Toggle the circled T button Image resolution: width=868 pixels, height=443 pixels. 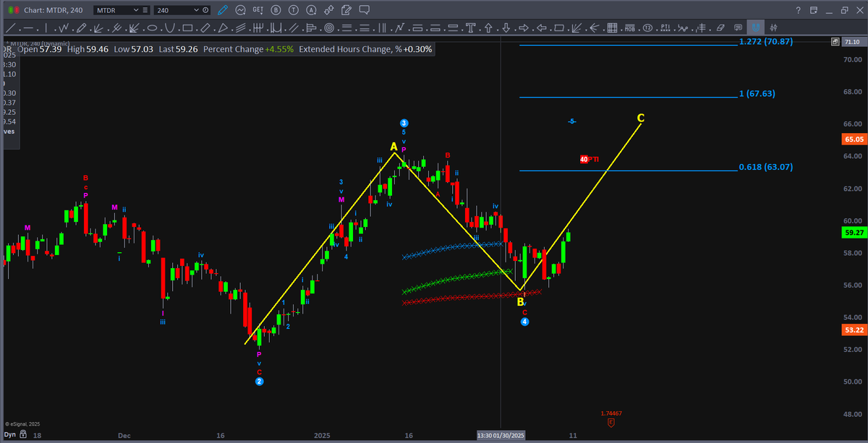tap(293, 10)
